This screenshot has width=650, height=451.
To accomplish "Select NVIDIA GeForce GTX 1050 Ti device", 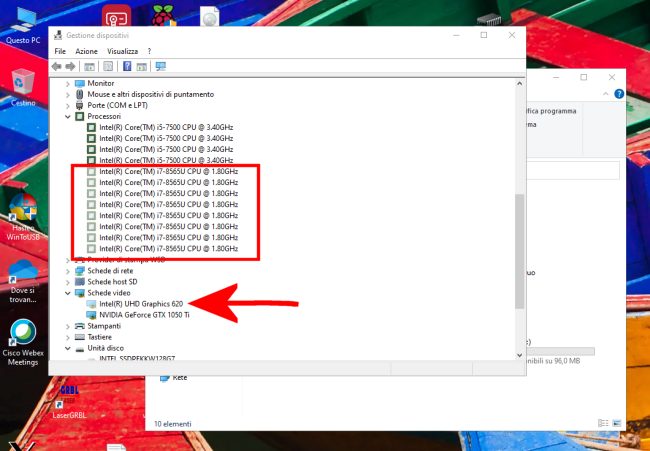I will (x=144, y=315).
